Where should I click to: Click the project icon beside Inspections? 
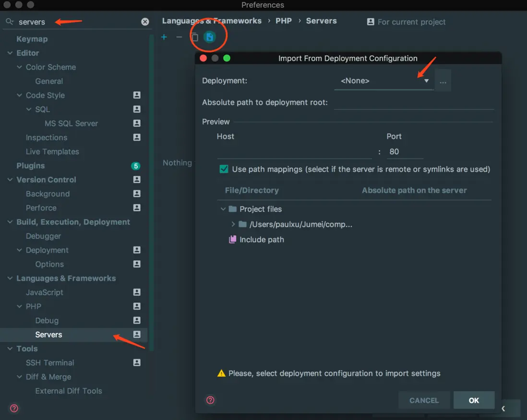point(137,137)
